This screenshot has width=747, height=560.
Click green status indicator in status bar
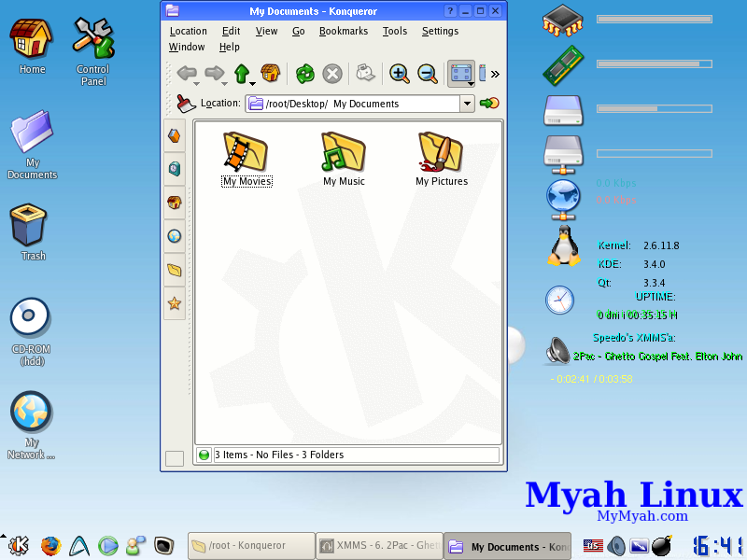[x=204, y=455]
